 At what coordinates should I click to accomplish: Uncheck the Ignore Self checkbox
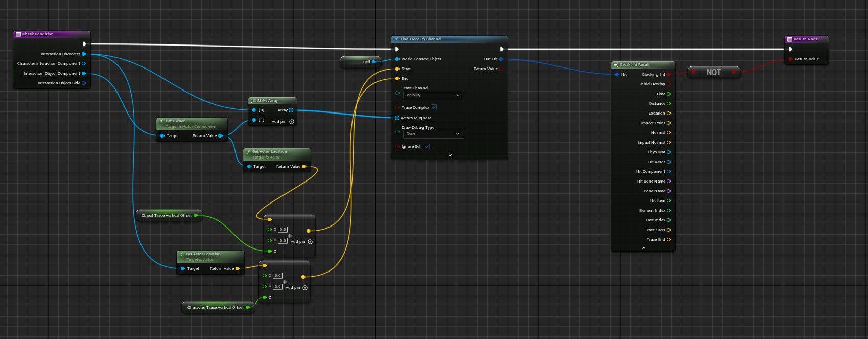click(427, 147)
